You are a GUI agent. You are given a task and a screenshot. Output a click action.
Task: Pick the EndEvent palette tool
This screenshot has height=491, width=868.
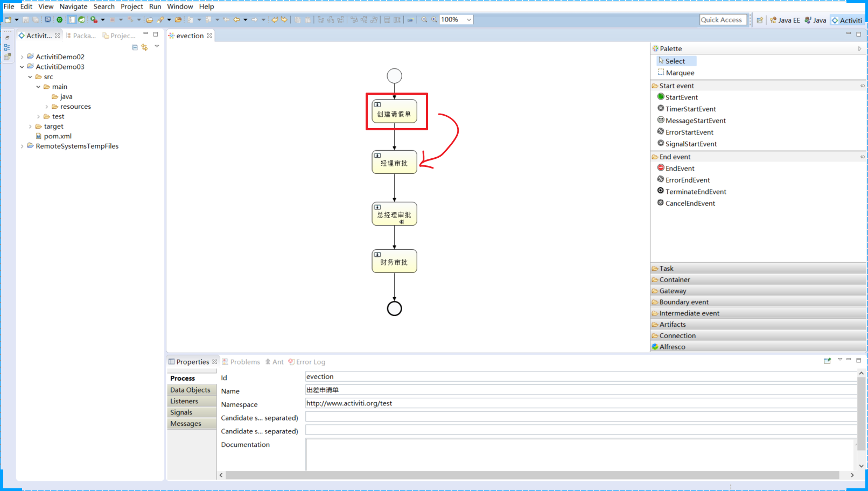click(676, 169)
